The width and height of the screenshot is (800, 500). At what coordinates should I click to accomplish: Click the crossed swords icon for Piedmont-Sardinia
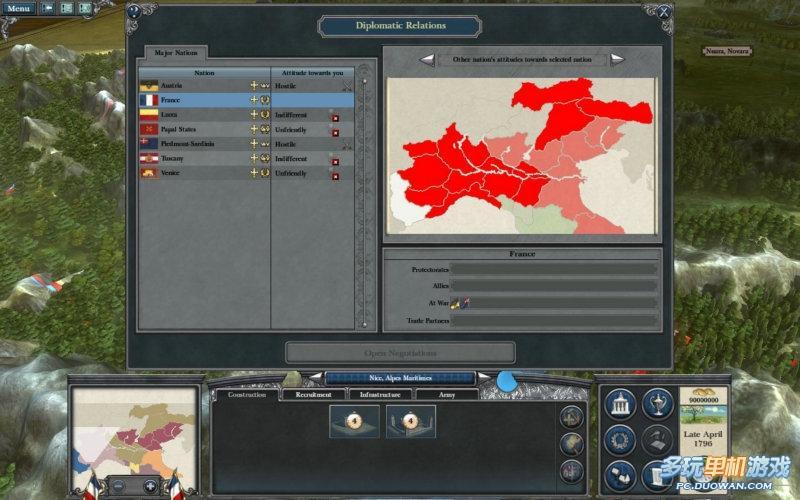click(x=347, y=145)
